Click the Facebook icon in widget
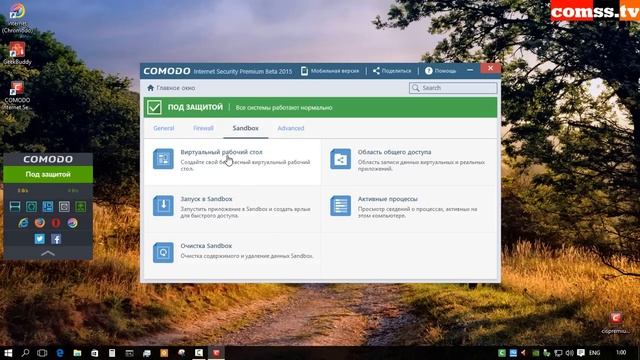 pyautogui.click(x=56, y=239)
